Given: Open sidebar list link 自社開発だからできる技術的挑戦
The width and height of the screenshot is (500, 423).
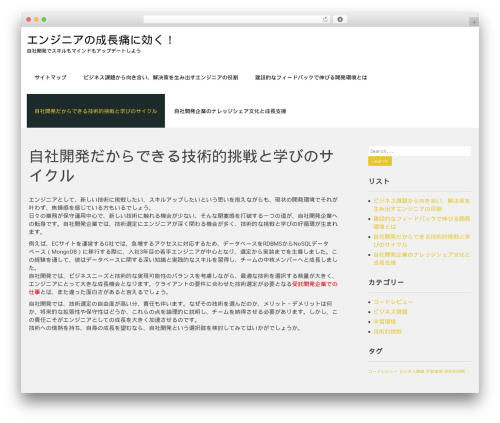Looking at the screenshot, I should click(422, 241).
